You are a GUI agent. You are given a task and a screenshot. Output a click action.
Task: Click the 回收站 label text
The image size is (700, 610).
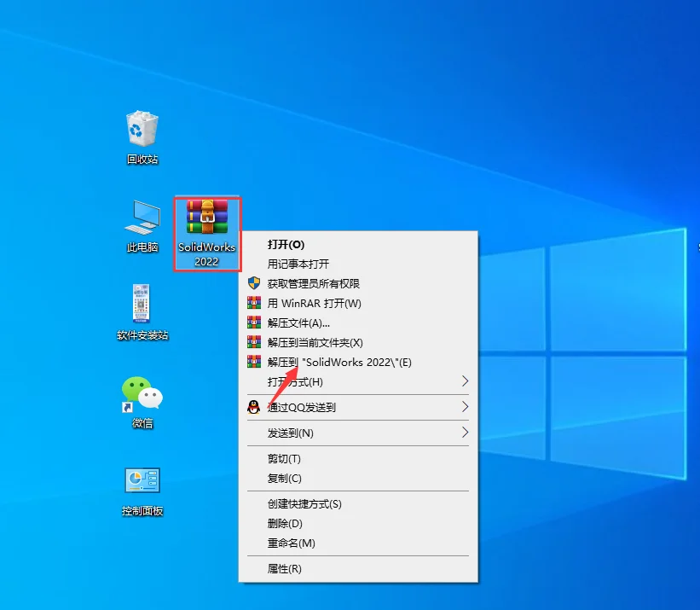coord(142,159)
